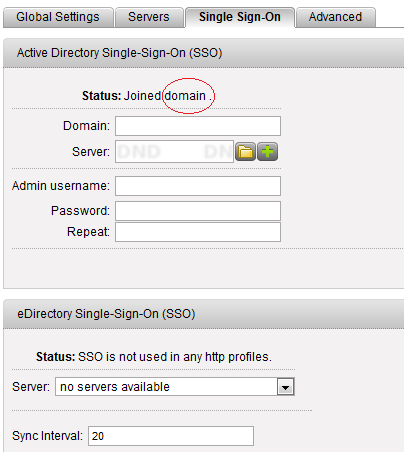
Task: Open the server browse folder icon
Action: point(245,152)
